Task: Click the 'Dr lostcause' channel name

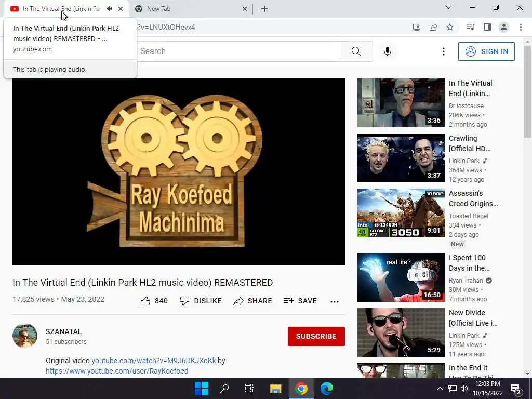Action: coord(466,106)
